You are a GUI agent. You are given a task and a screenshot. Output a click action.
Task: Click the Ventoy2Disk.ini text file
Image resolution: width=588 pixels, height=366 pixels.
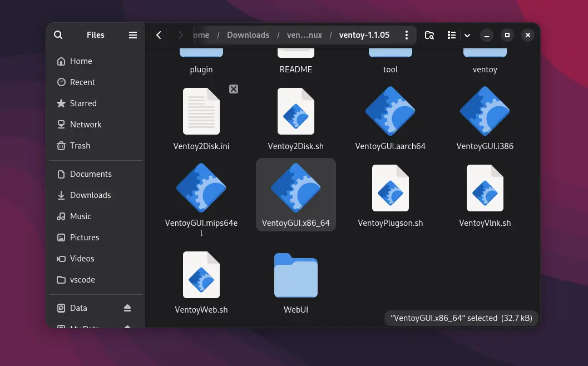coord(201,111)
